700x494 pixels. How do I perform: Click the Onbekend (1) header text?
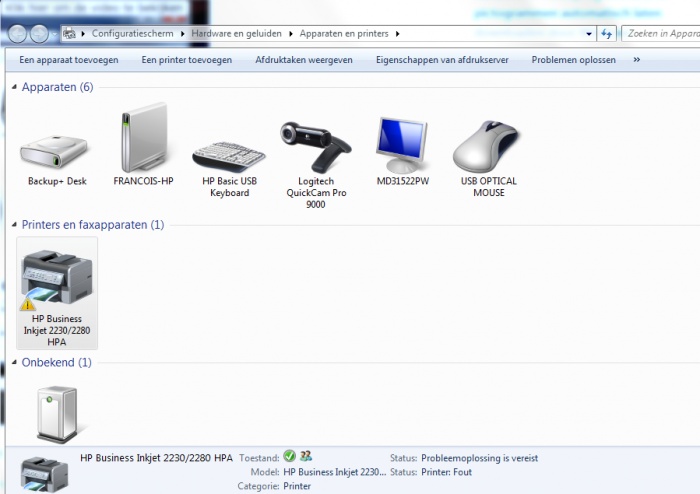click(57, 362)
